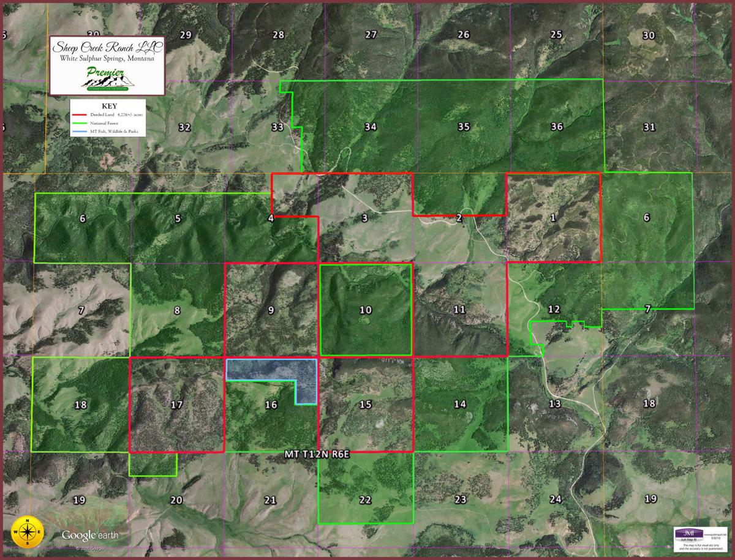Click the White Sulphur Springs, Montana text

107,59
